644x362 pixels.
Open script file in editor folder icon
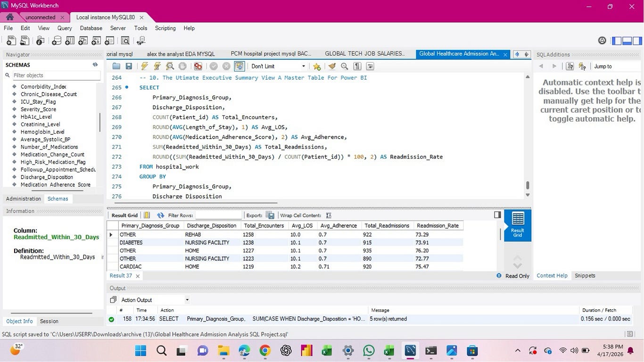[116, 66]
